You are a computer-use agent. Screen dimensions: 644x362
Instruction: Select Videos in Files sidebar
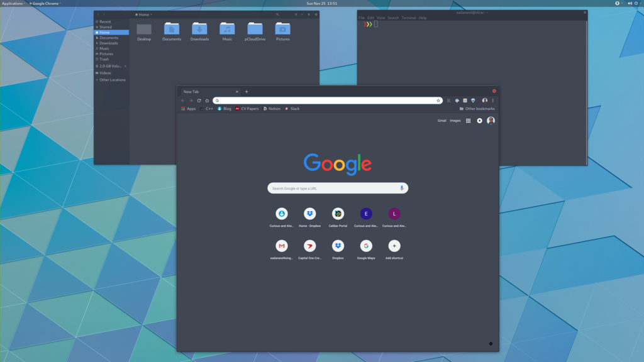(111, 73)
